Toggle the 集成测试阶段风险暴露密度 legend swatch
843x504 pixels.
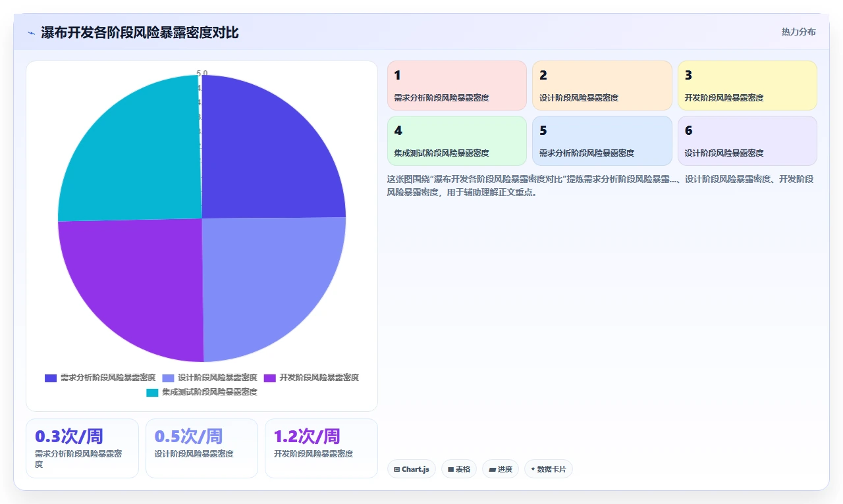coord(152,392)
